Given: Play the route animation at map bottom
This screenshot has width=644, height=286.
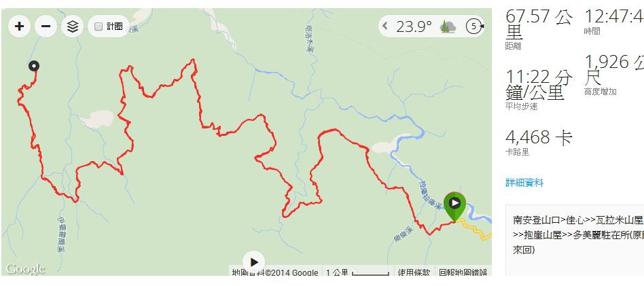Looking at the screenshot, I should tap(254, 262).
